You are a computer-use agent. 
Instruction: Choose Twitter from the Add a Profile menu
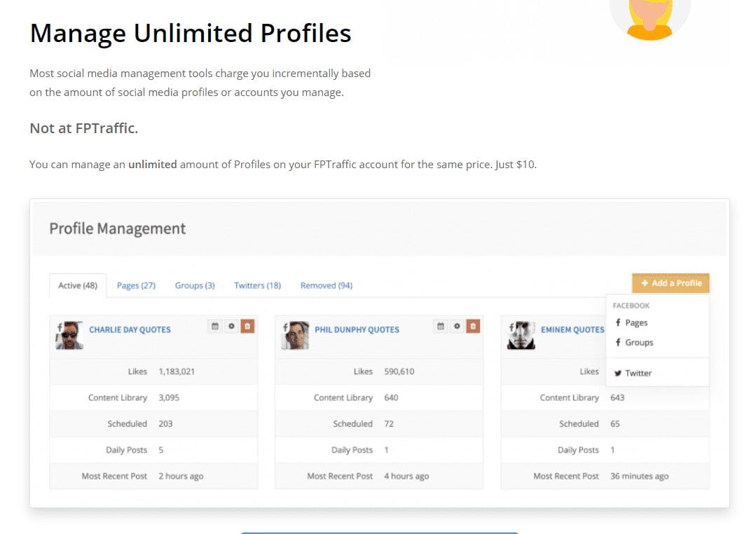point(638,373)
